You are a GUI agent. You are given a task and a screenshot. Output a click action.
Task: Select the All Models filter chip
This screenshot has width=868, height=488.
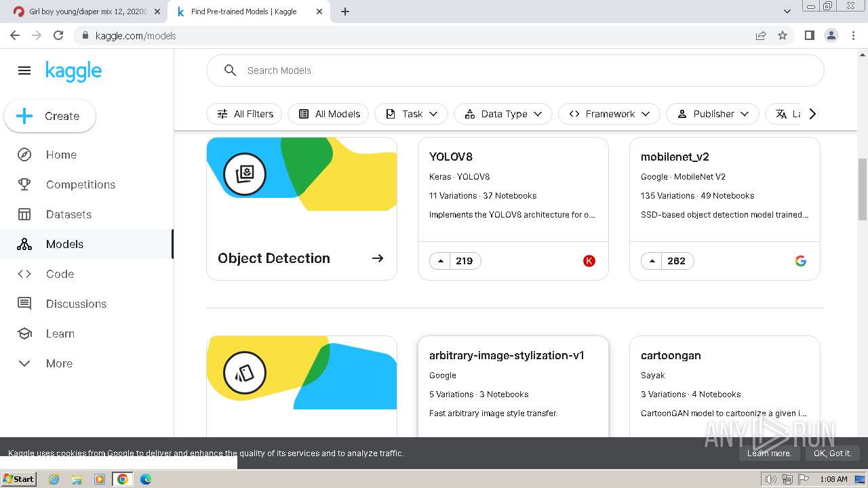(x=328, y=114)
